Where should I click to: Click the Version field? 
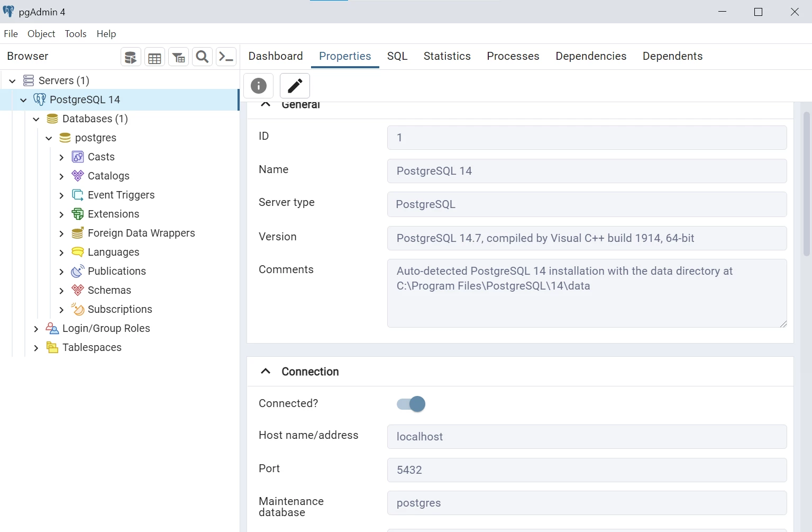[x=587, y=238]
